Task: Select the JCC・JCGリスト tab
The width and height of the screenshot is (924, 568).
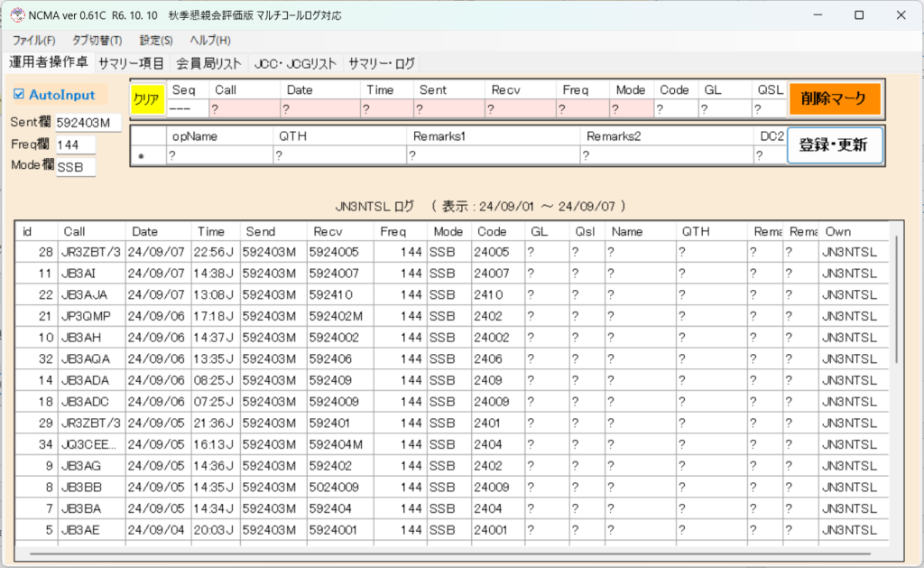Action: point(295,63)
